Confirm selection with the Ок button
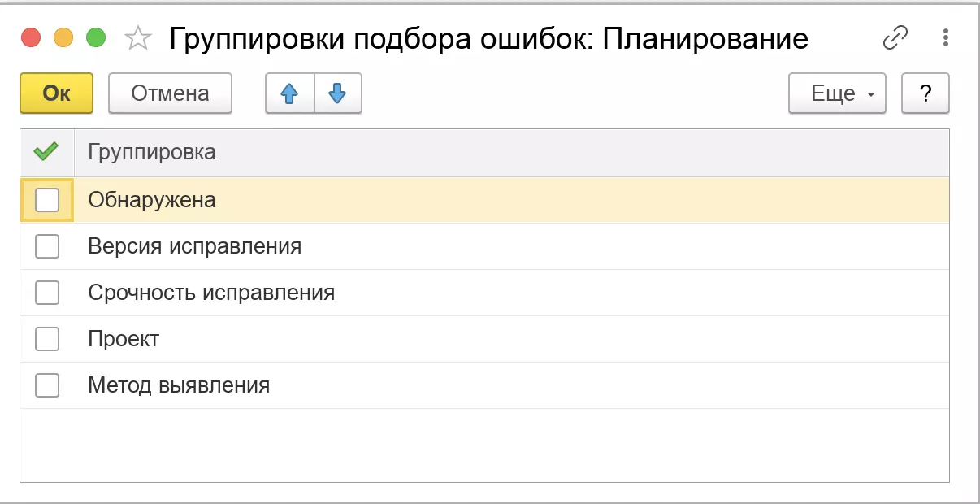The image size is (980, 504). 56,93
